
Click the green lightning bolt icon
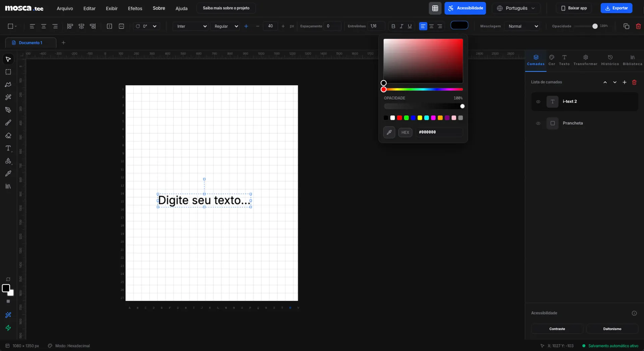pos(8,328)
